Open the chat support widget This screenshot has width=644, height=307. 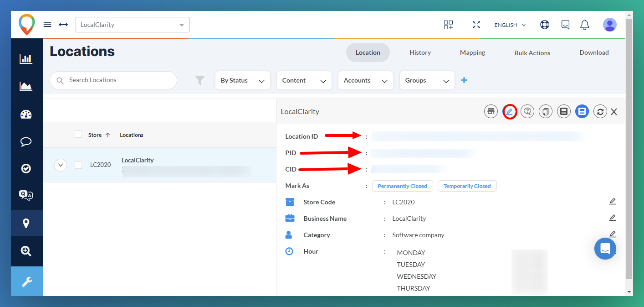point(605,249)
